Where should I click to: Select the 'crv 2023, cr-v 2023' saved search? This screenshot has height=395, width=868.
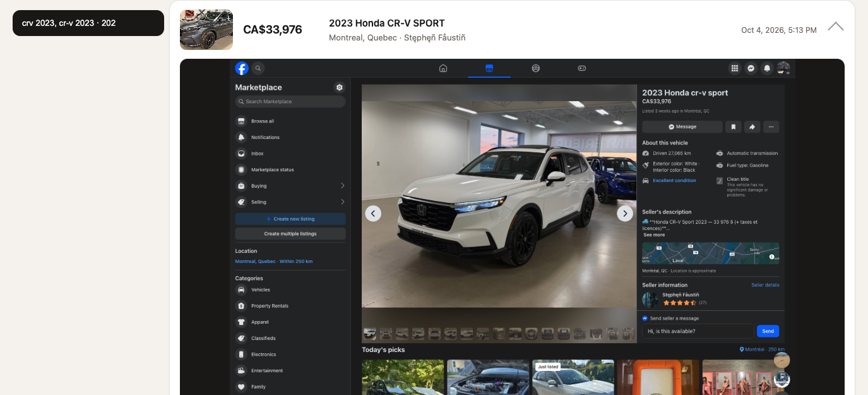pos(88,23)
